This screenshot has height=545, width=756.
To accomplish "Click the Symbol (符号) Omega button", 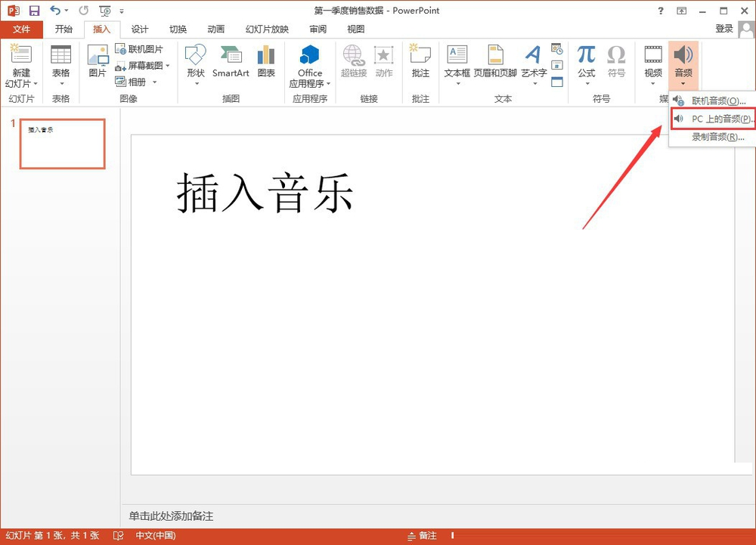I will (616, 61).
